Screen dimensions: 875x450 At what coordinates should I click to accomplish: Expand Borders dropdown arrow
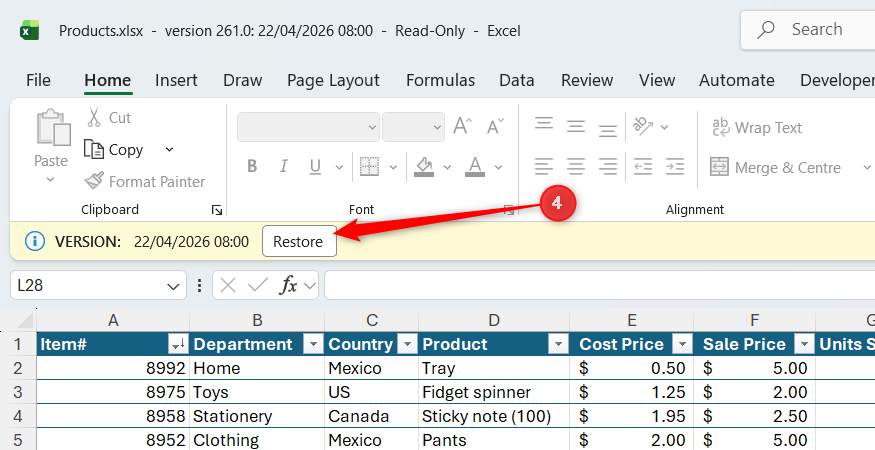click(393, 167)
